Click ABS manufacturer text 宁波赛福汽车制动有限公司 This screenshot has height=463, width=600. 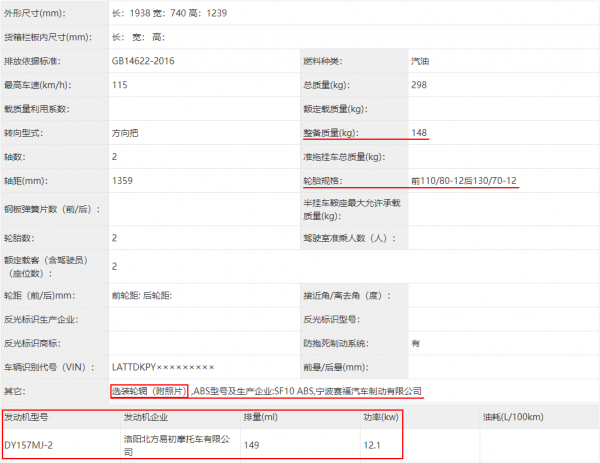(x=368, y=391)
